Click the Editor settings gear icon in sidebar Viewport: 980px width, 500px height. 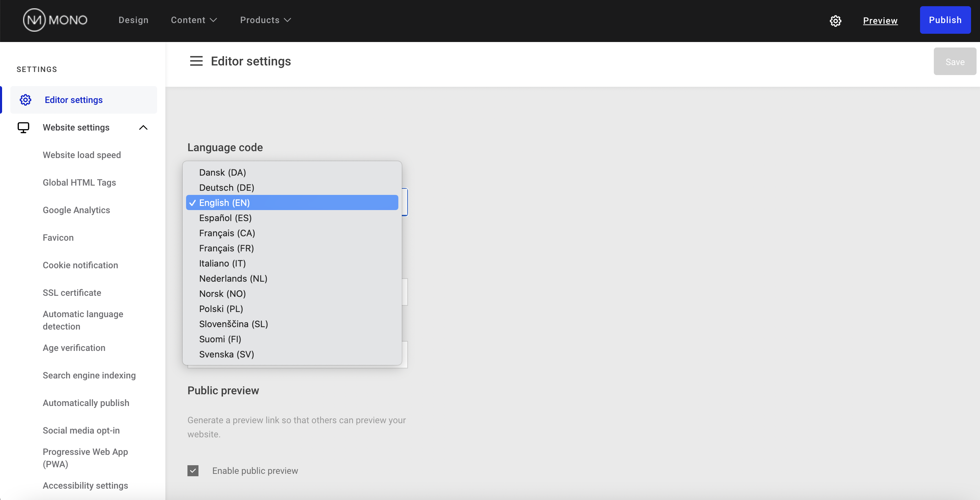25,100
